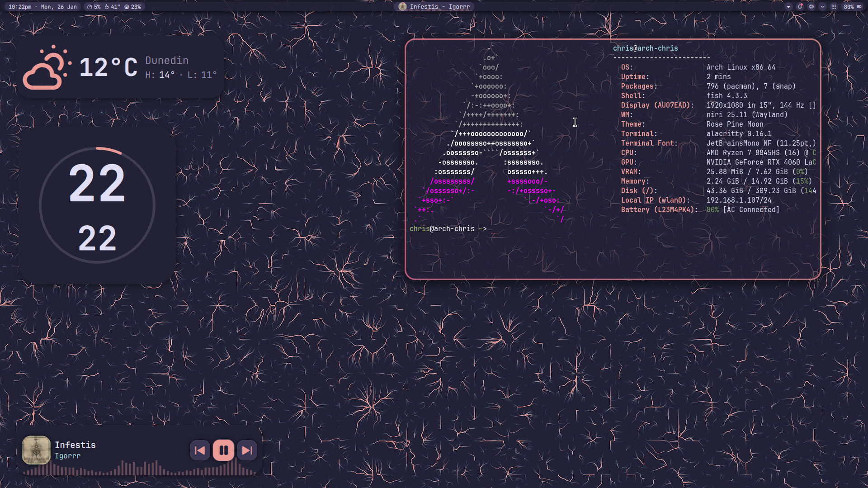Click the 41° temperature flame indicator

point(113,7)
